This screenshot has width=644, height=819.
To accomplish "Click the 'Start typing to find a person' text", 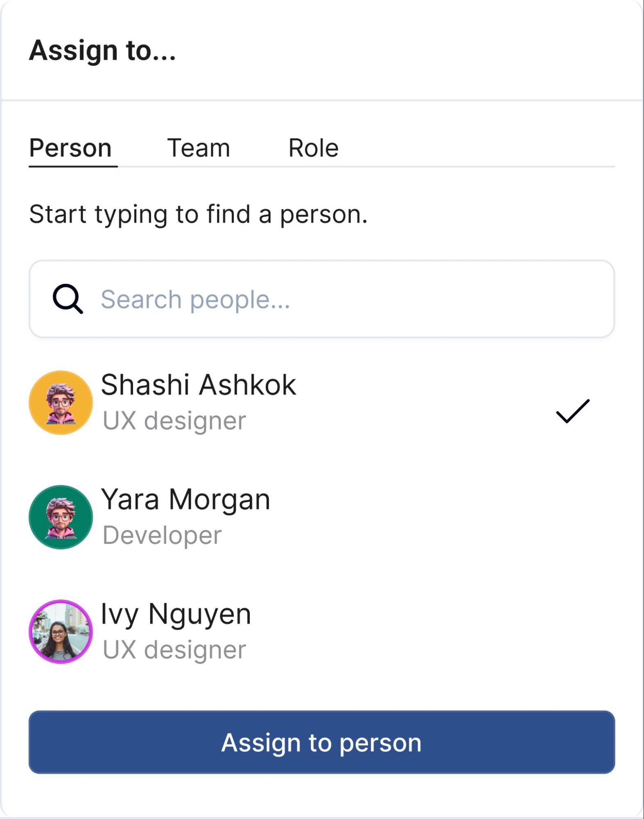I will click(x=199, y=214).
